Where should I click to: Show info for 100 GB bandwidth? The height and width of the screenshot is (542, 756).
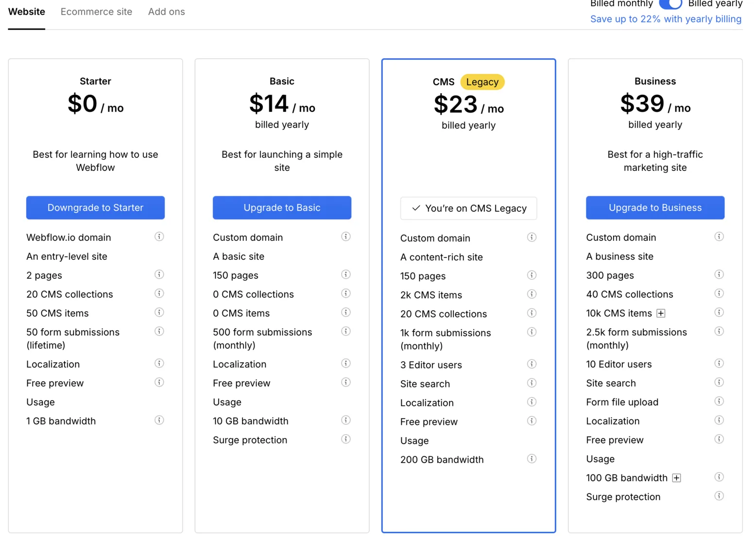719,477
